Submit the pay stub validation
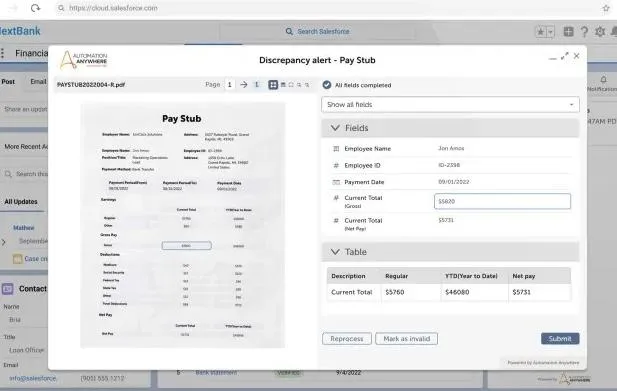Viewport: 617px width, 391px height. [560, 339]
